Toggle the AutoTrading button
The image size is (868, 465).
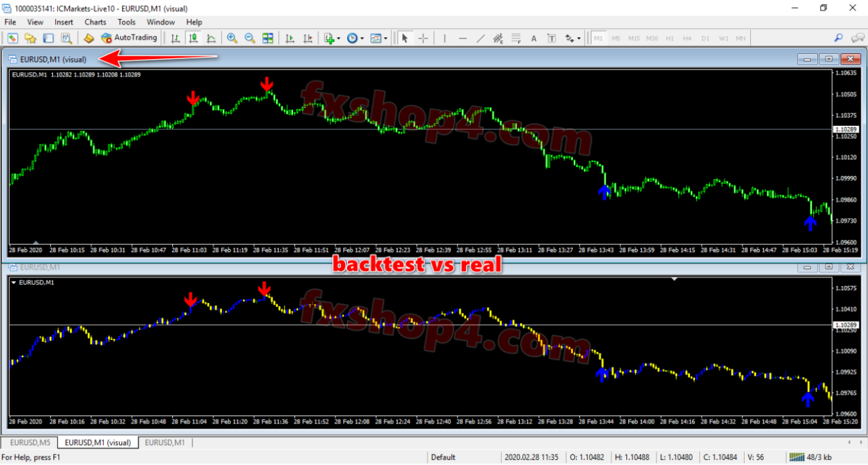[x=129, y=38]
